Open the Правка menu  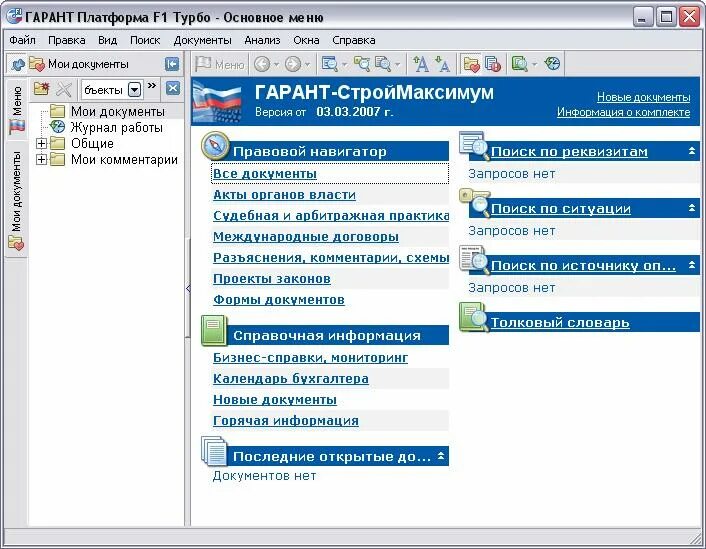[x=67, y=40]
